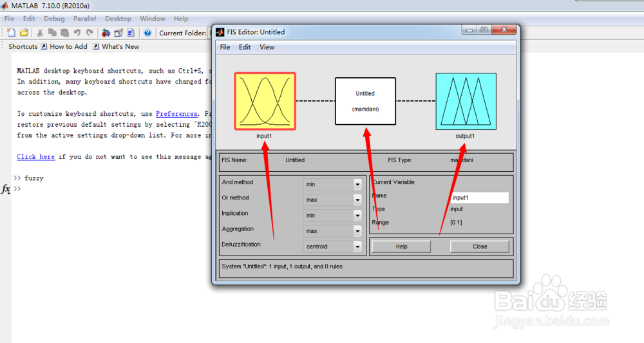644x343 pixels.
Task: Click the 'fuzzy' command text
Action: pos(33,178)
